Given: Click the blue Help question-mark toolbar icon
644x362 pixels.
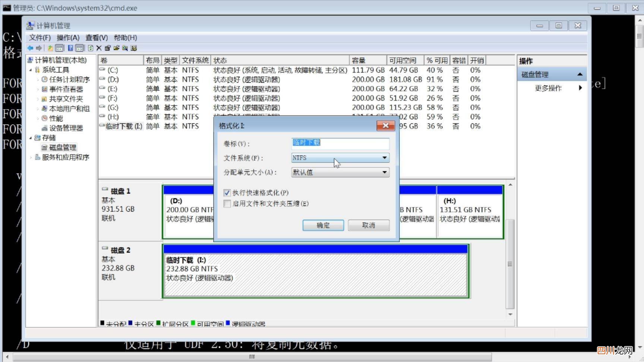Looking at the screenshot, I should click(x=70, y=48).
